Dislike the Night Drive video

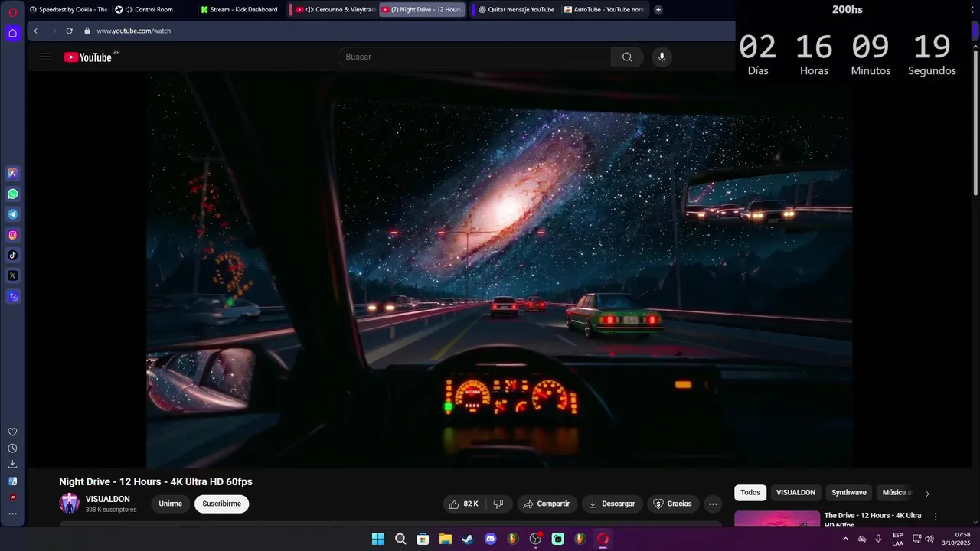(498, 504)
